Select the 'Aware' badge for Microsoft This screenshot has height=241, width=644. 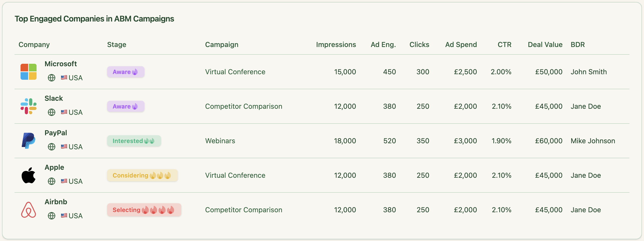click(126, 72)
